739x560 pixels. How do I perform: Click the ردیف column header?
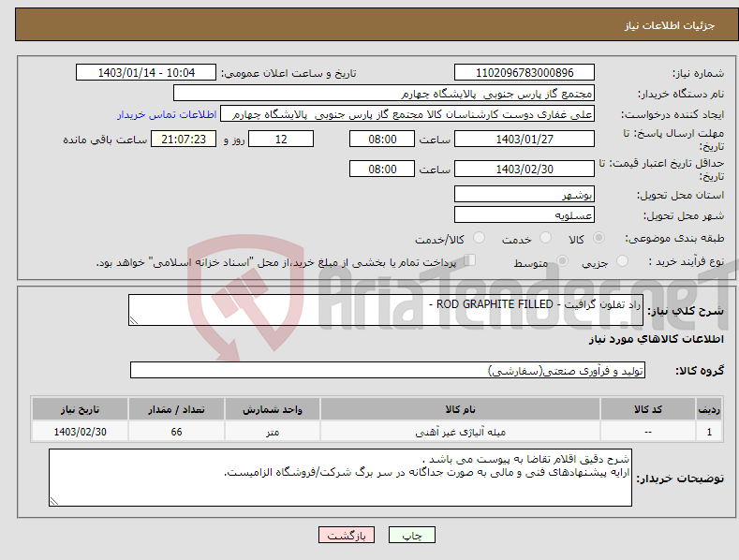709,409
